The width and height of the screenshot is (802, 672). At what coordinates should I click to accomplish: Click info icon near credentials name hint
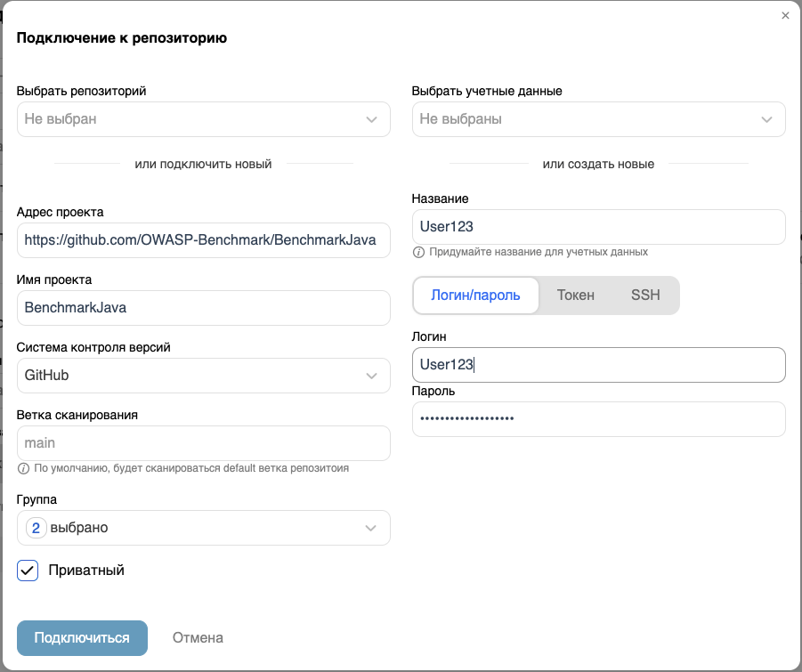pyautogui.click(x=418, y=252)
